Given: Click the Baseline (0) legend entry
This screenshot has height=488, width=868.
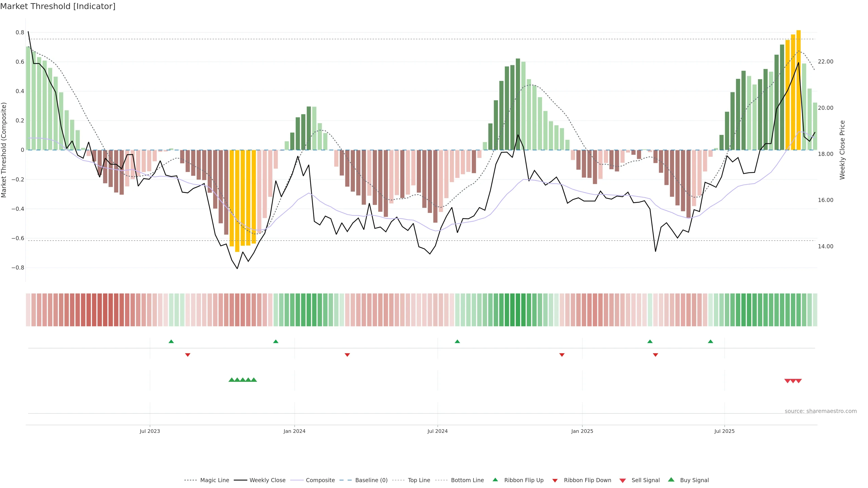Looking at the screenshot, I should (371, 480).
